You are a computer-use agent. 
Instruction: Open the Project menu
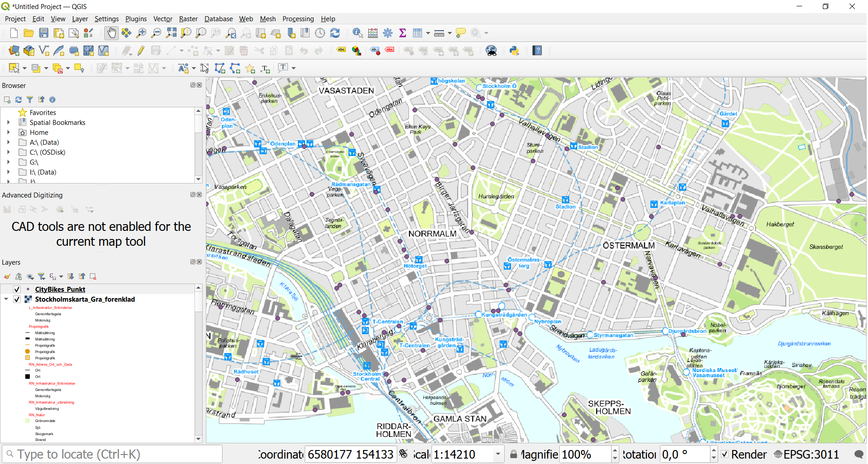[x=15, y=19]
